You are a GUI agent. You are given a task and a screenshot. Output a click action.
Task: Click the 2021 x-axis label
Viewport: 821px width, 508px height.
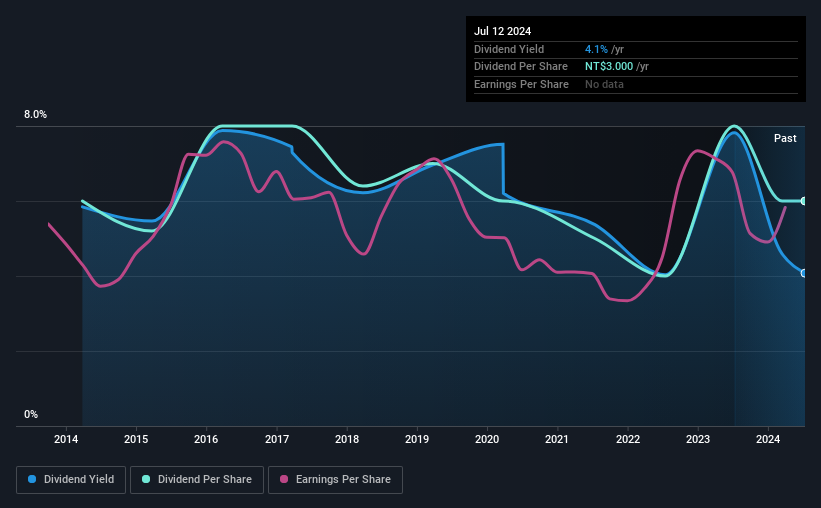point(557,439)
